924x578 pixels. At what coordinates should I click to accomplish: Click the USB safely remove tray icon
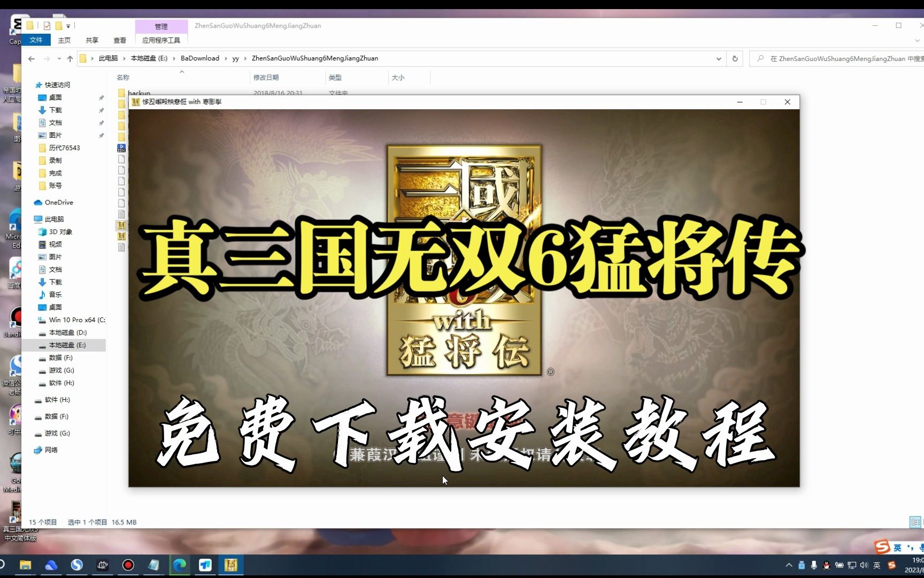(802, 565)
